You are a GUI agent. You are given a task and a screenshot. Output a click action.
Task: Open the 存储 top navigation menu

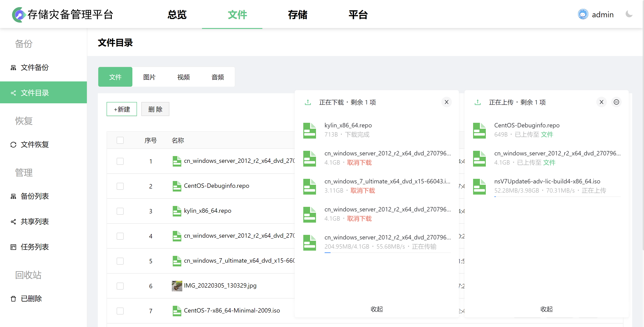298,14
